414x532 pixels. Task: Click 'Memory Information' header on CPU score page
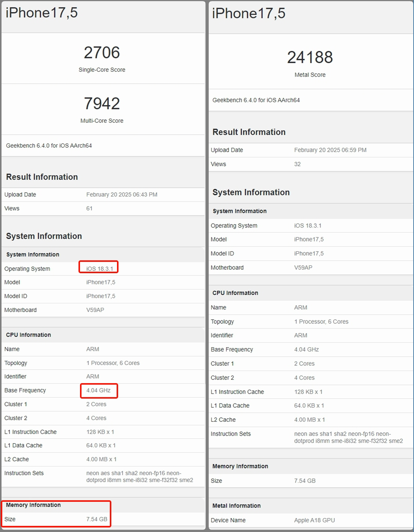coord(33,505)
